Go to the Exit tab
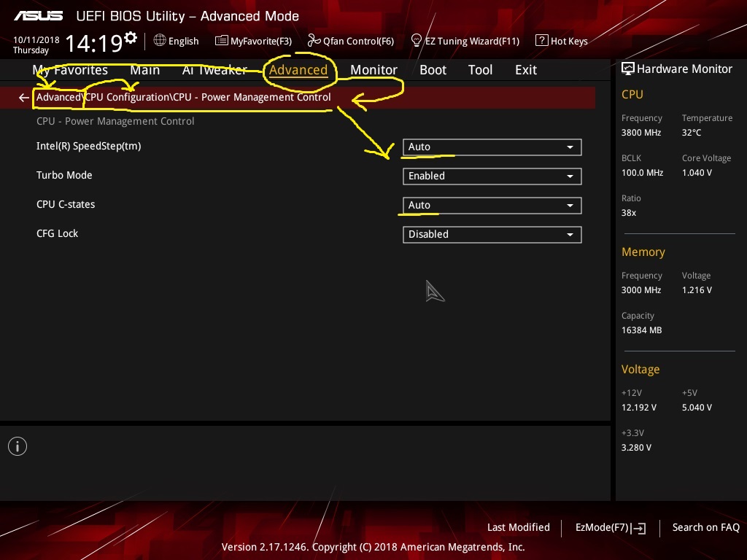 point(526,70)
